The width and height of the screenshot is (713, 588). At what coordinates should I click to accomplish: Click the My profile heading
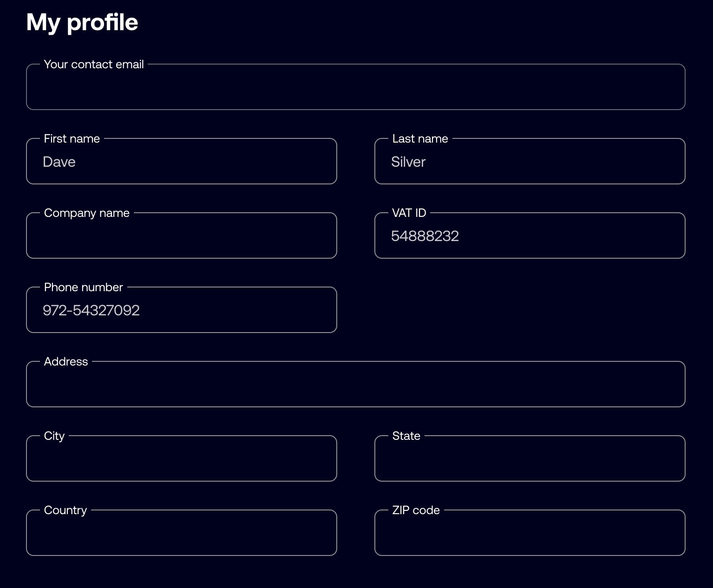pos(82,22)
